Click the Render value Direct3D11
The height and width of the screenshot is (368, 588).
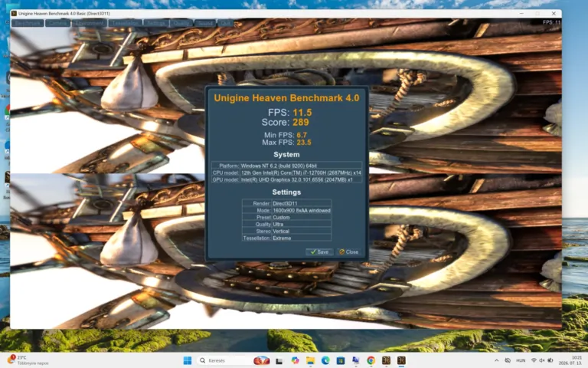tap(285, 203)
